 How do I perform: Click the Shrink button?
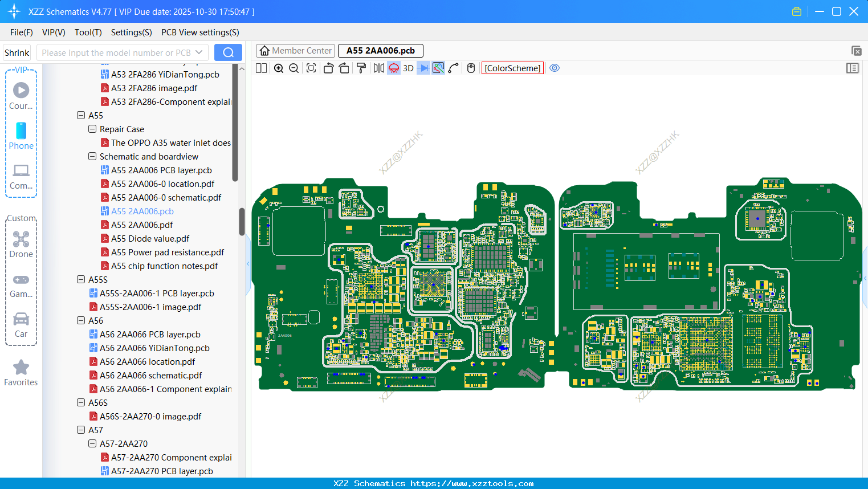(17, 52)
